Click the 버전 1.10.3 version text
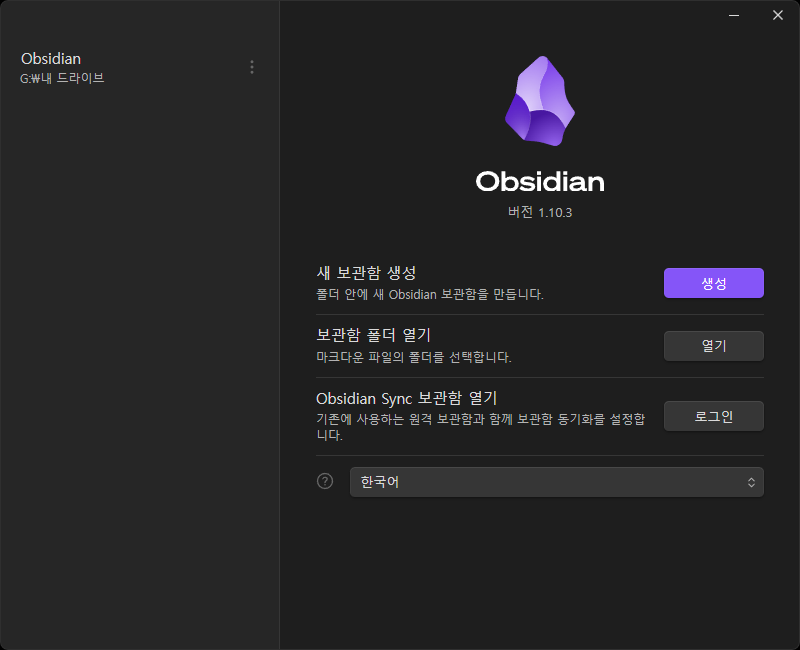800x650 pixels. 540,212
